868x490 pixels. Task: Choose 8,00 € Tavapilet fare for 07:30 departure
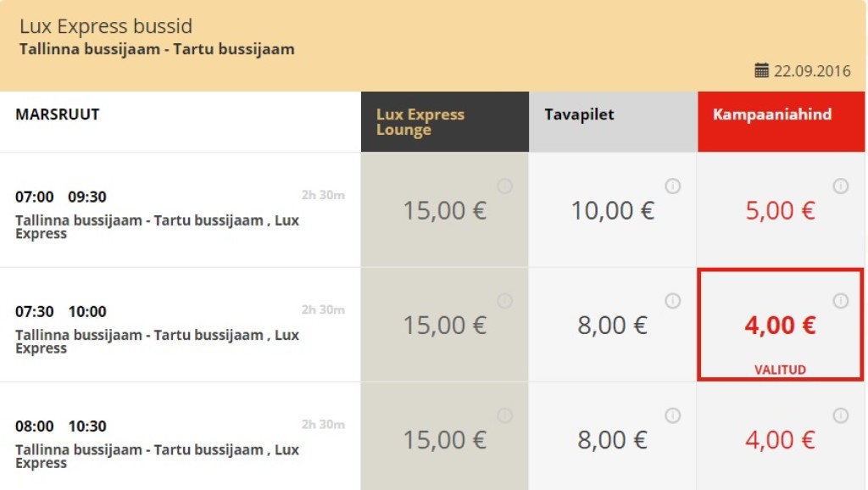tap(612, 326)
